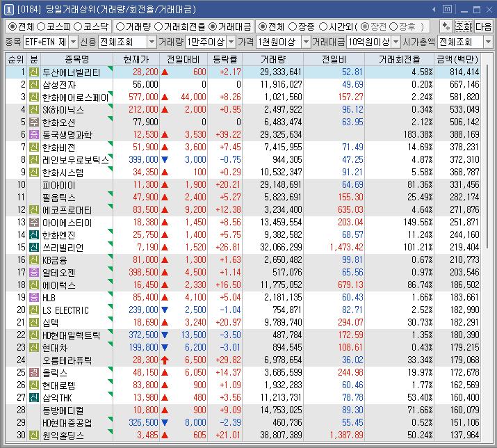Screen dimensions: 497x448
Task: Select the 장중 session radio button
Action: (x=293, y=26)
